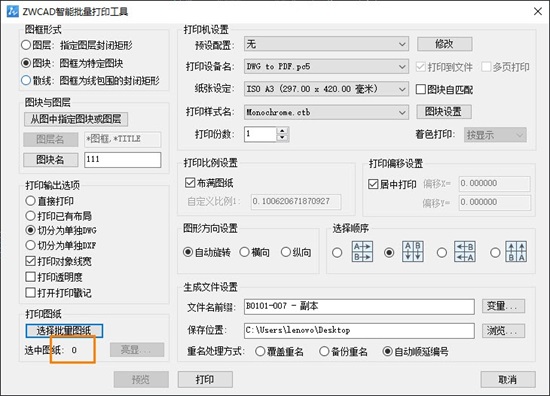Choose 打印已有布局 output option
The width and height of the screenshot is (550, 396).
click(x=31, y=216)
